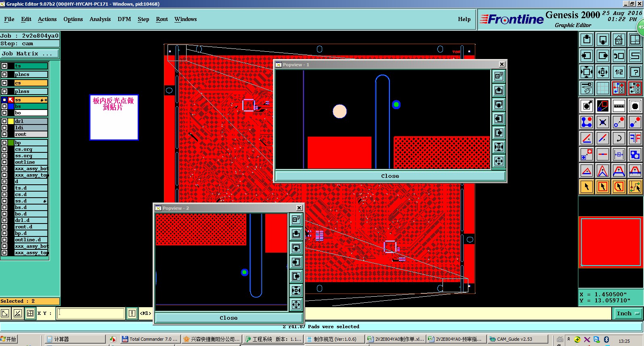Click the pan down icon in right toolbar

click(x=603, y=40)
